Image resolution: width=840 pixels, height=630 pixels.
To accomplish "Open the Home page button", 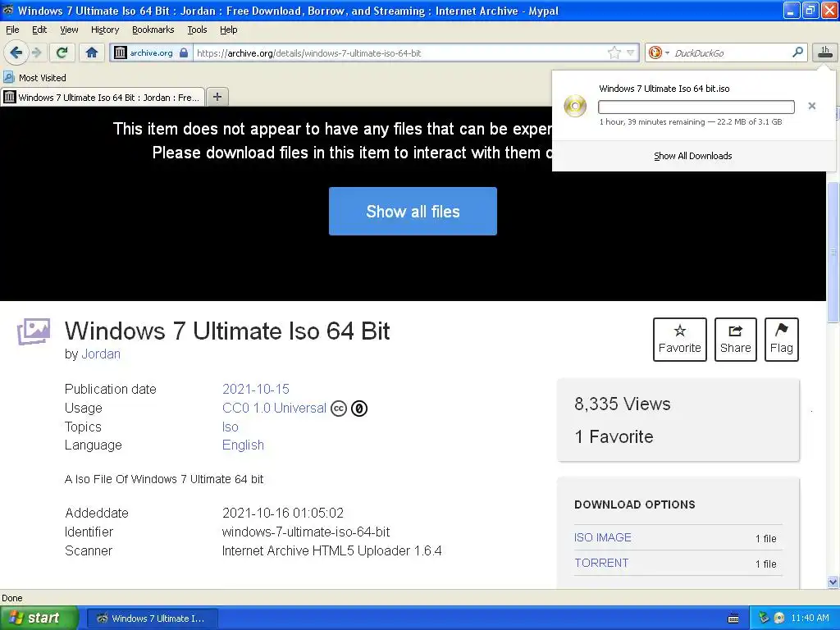I will pyautogui.click(x=92, y=52).
